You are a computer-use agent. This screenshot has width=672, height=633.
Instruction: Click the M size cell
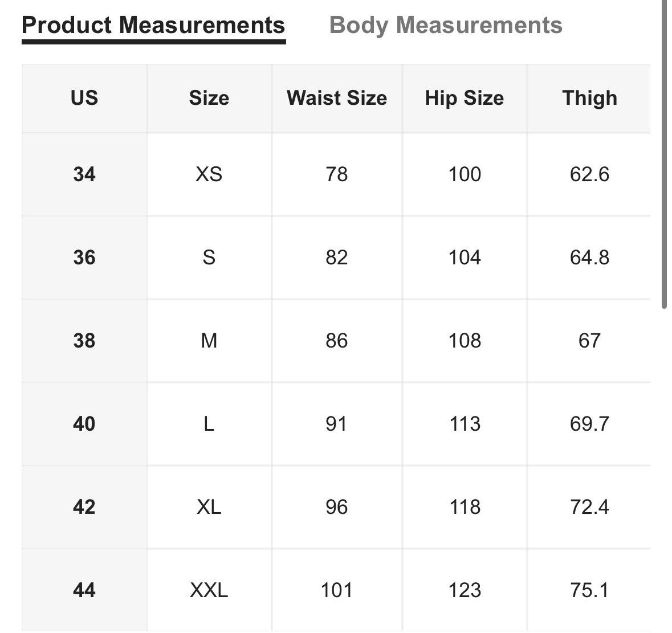[x=209, y=341]
